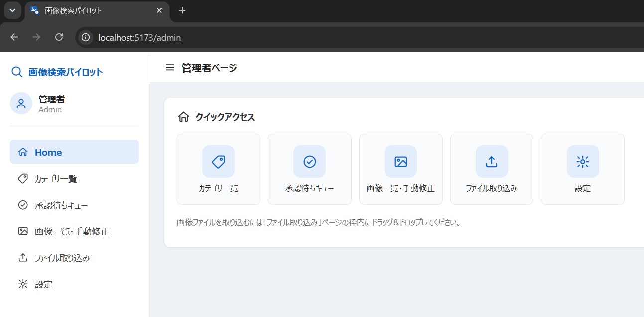Focus the localhost:5173/admin address bar
Viewport: 644px width, 317px height.
pyautogui.click(x=360, y=37)
